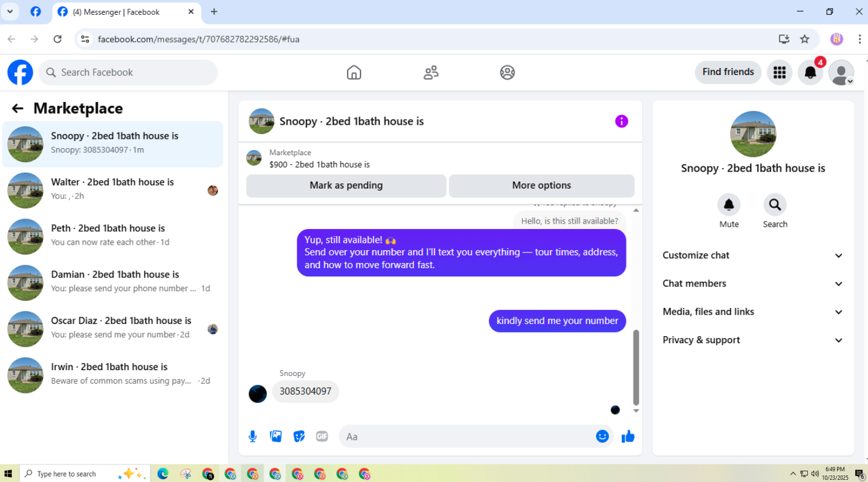The height and width of the screenshot is (482, 868).
Task: Go back in browser history
Action: pyautogui.click(x=12, y=39)
